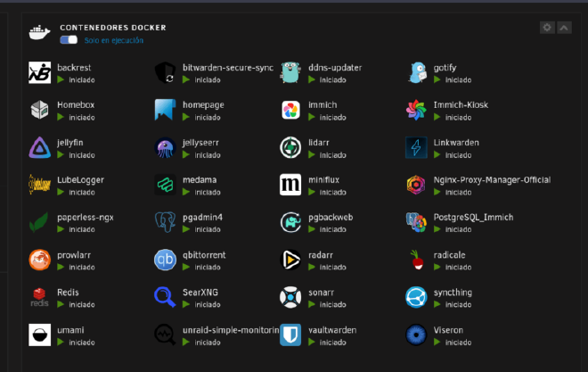Click green play arrow under umami
The width and height of the screenshot is (588, 372).
coord(61,342)
